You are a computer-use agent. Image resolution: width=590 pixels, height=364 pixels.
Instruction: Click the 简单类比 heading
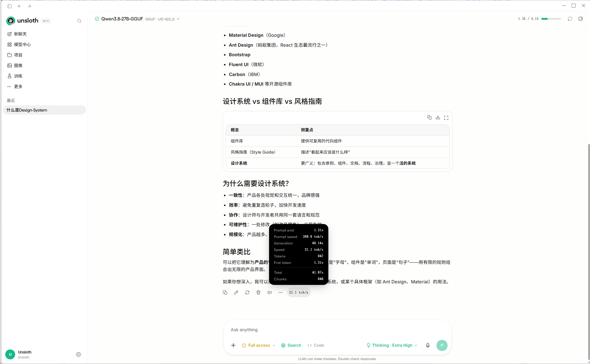coord(237,252)
